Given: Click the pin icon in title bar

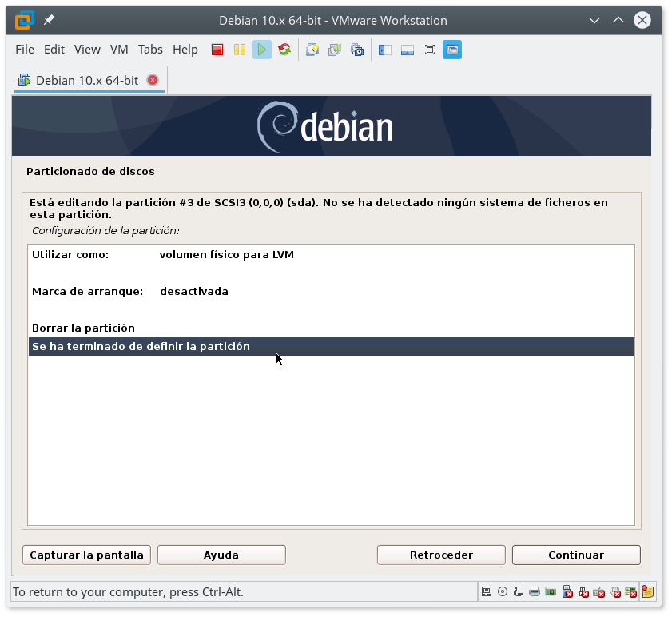Looking at the screenshot, I should pos(49,20).
